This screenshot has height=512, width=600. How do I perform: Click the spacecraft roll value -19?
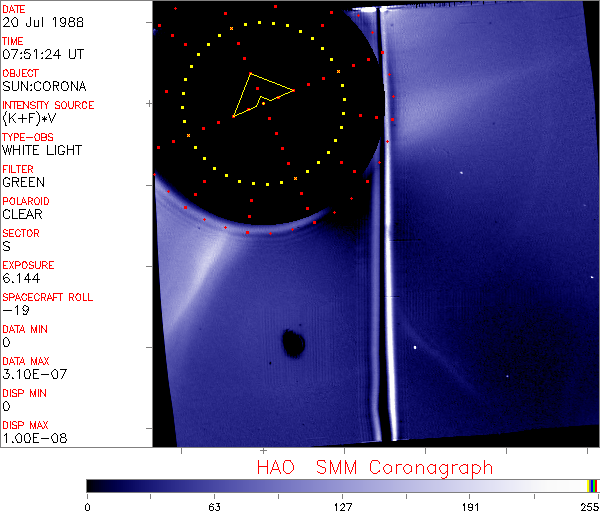click(x=13, y=310)
